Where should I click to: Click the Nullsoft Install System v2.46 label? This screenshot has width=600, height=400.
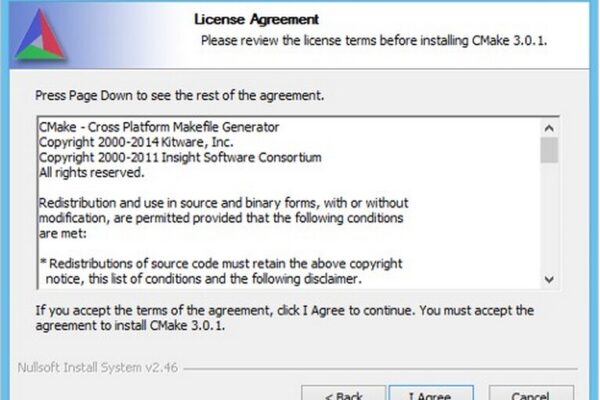tap(98, 367)
